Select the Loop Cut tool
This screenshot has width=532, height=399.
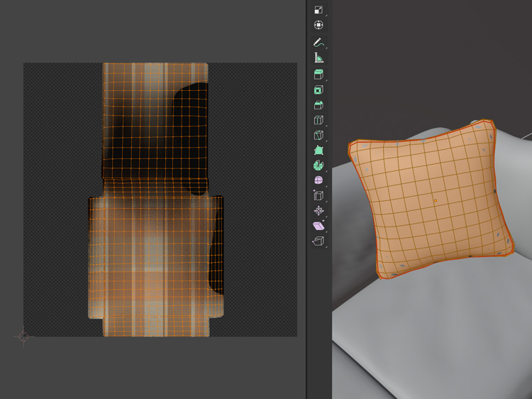(318, 120)
